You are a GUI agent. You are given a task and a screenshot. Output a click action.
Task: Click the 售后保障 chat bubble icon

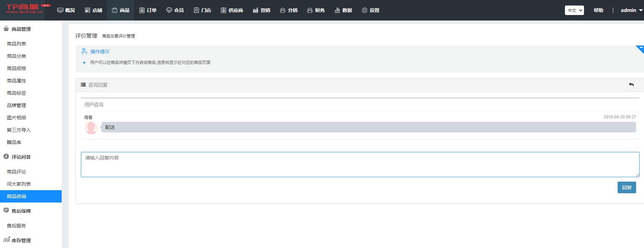pyautogui.click(x=6, y=210)
